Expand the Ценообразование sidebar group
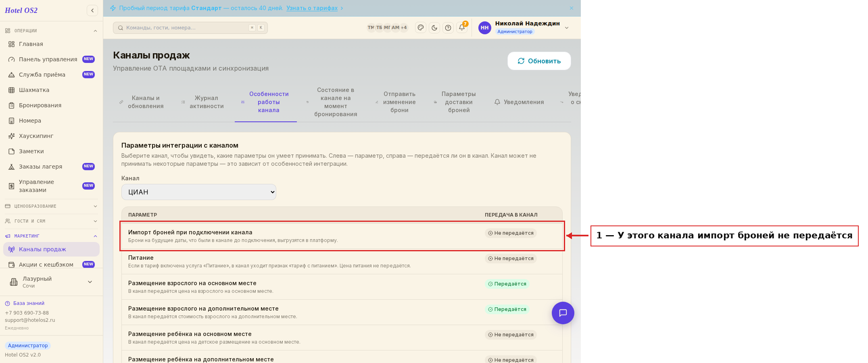Viewport: 868px width, 363px height. click(51, 206)
